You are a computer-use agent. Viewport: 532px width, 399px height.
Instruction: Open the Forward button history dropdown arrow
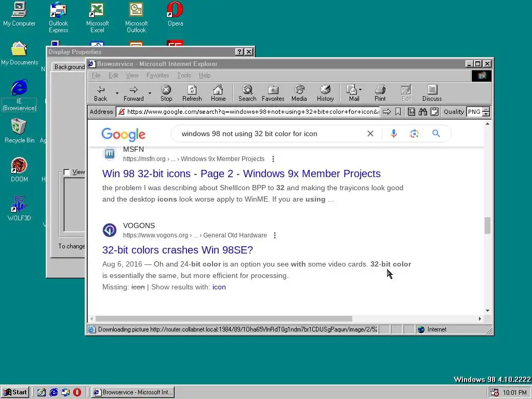150,94
